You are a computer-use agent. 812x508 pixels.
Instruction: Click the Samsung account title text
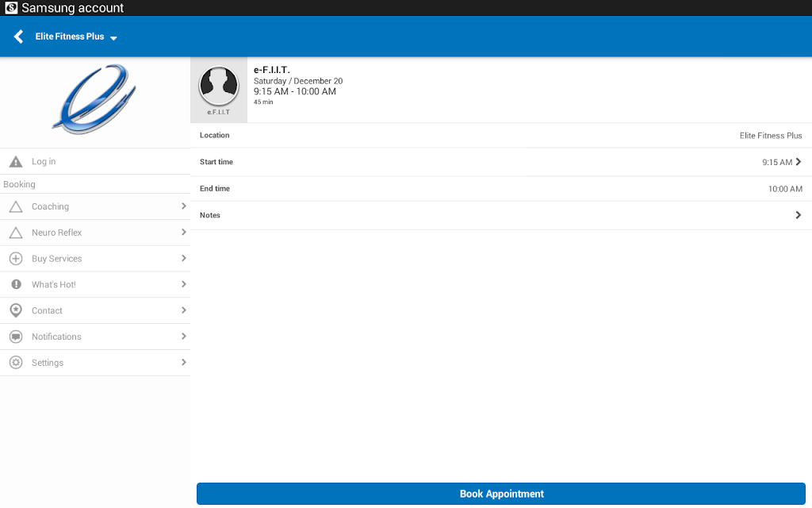tap(72, 8)
